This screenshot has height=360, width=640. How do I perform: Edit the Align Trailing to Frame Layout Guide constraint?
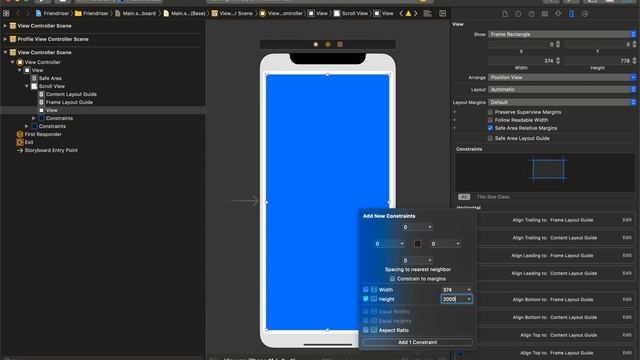pos(627,220)
